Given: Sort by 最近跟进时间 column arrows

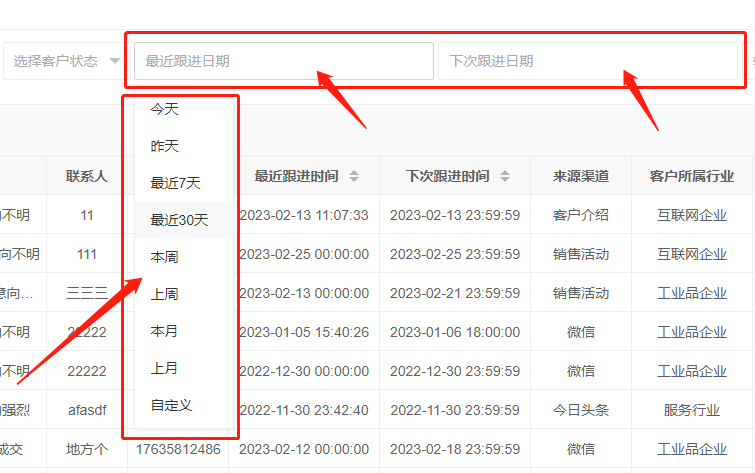Looking at the screenshot, I should click(354, 176).
